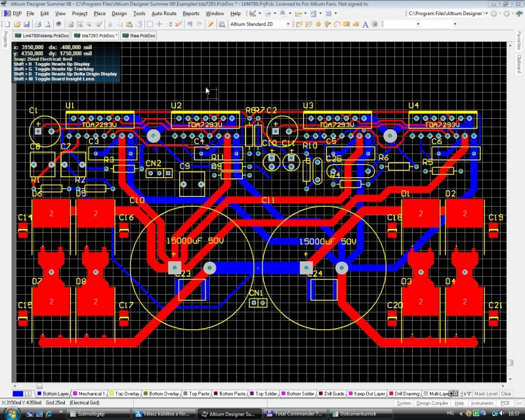Click the Interactively Route Connections icon
Viewport: 525px width, 420px height.
[299, 24]
